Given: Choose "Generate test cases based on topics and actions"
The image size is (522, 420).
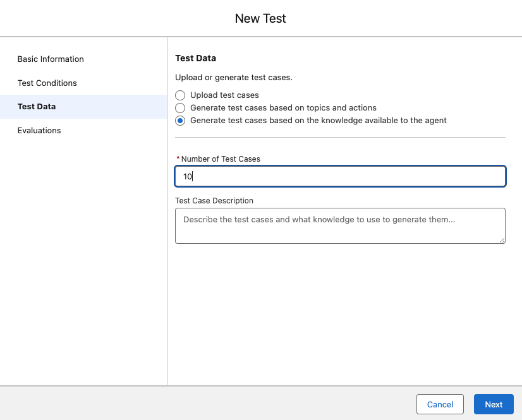Looking at the screenshot, I should (x=180, y=107).
